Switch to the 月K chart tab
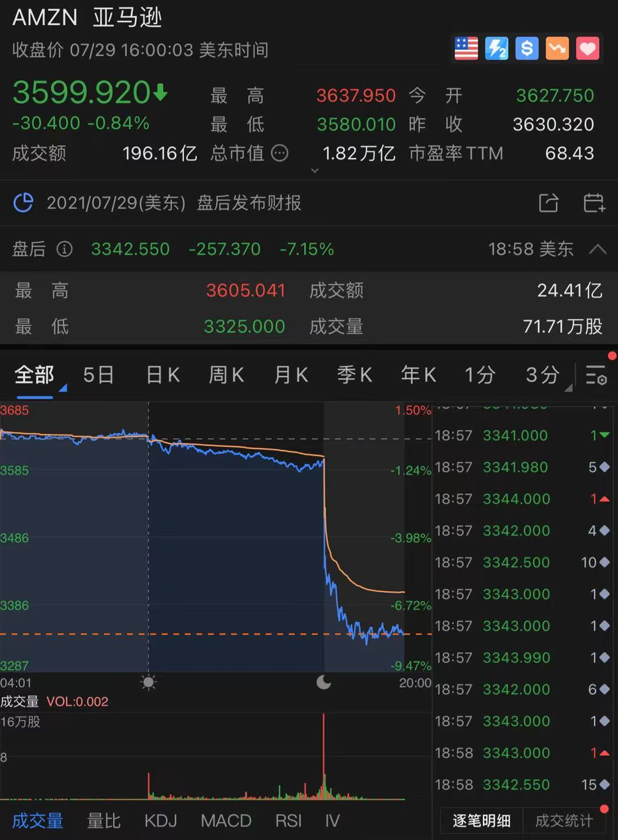The height and width of the screenshot is (840, 618). coord(291,375)
